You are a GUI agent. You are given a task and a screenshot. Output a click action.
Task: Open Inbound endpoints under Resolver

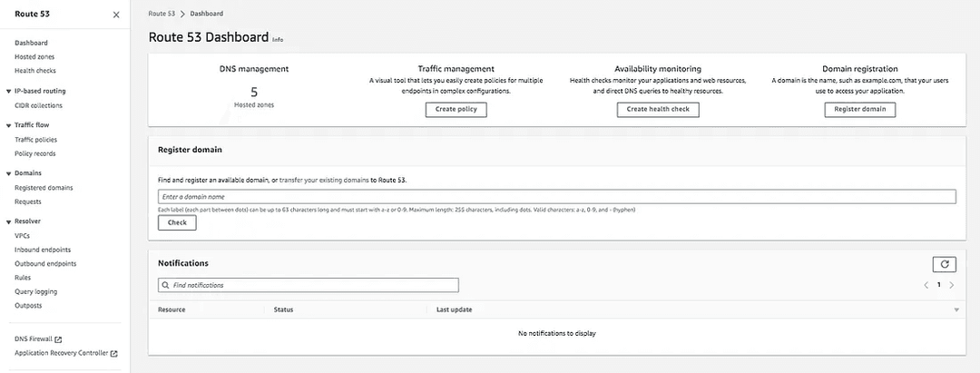(x=43, y=250)
